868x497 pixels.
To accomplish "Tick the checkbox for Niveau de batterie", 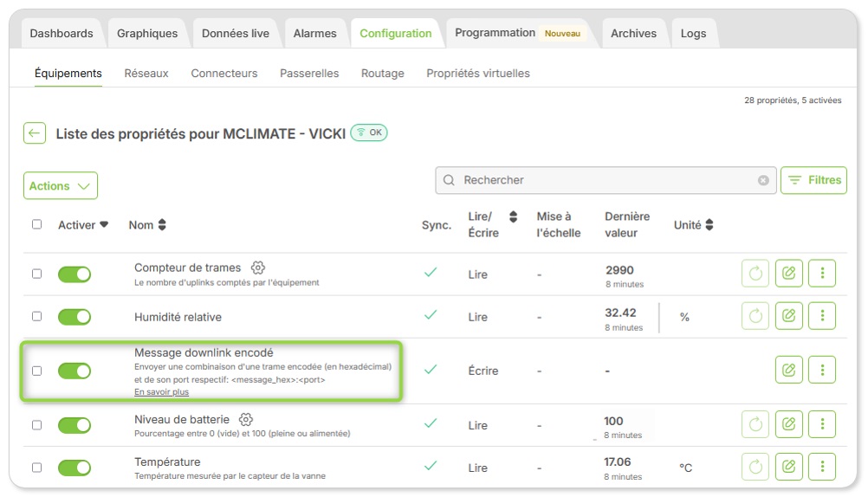I will (x=36, y=425).
